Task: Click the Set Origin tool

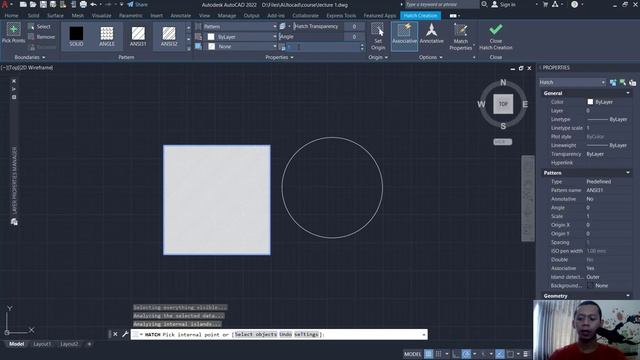Action: click(x=378, y=36)
